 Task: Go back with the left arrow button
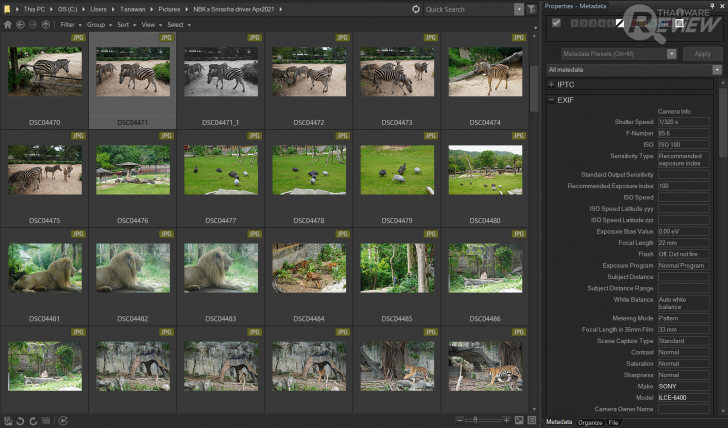[20, 24]
